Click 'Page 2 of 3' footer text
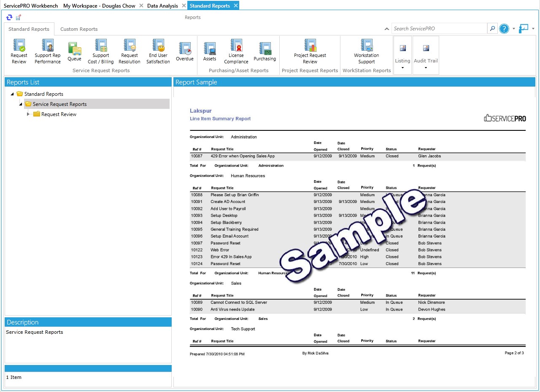 point(514,353)
